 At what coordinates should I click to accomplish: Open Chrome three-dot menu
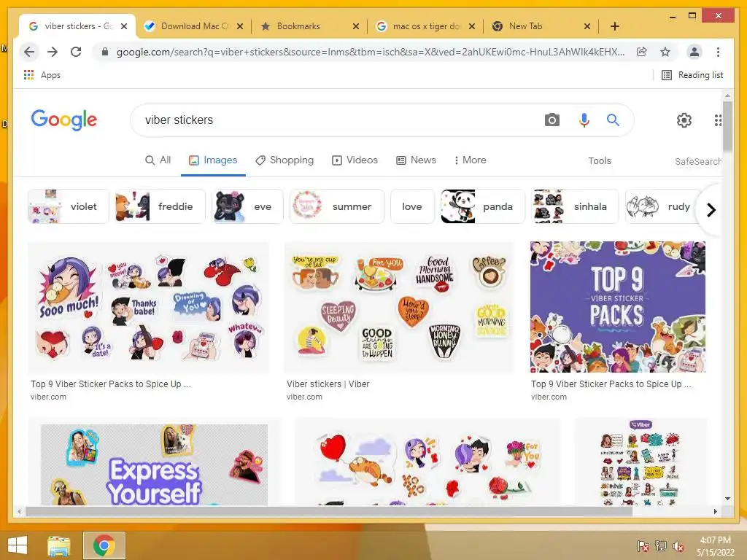[x=718, y=52]
